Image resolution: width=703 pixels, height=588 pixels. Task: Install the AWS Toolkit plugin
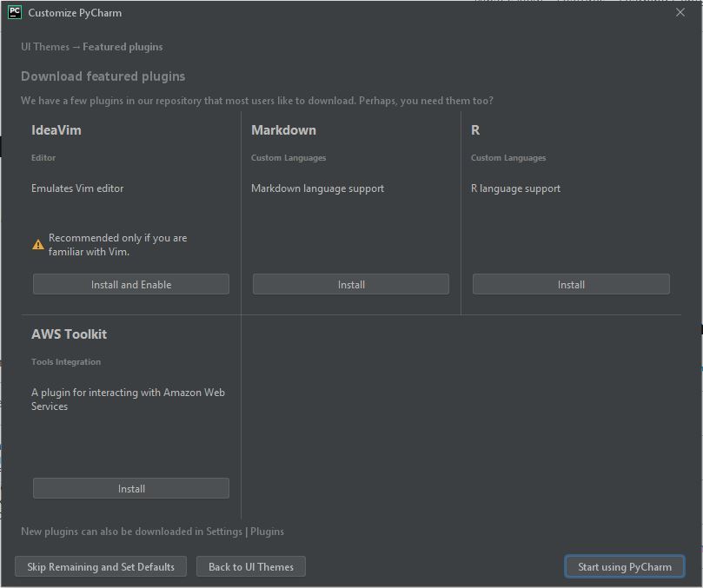coord(131,488)
